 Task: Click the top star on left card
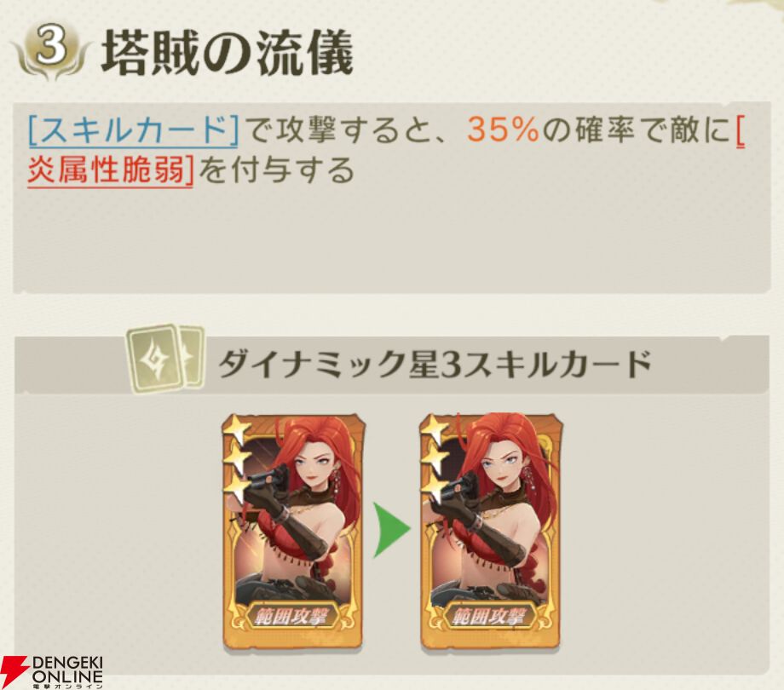[235, 428]
